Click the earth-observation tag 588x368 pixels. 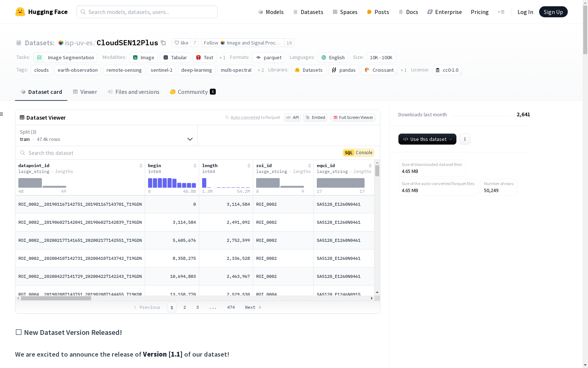pyautogui.click(x=78, y=70)
